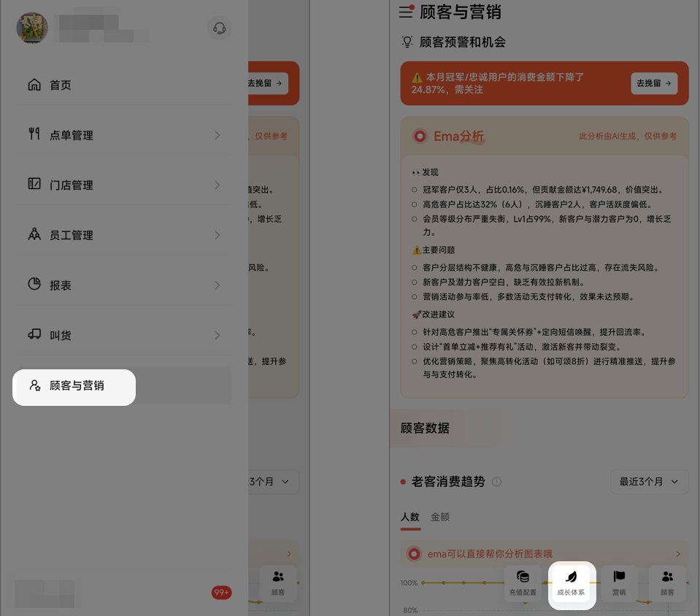Open 充值配置 coin stack icon

click(x=523, y=583)
